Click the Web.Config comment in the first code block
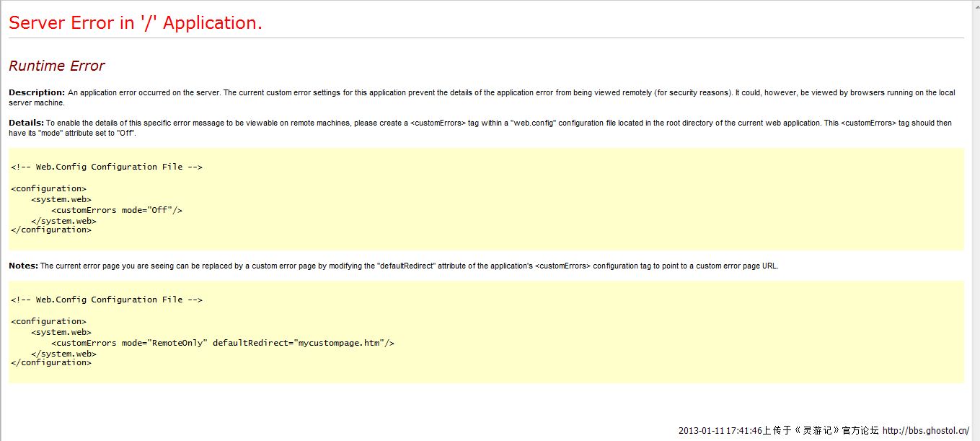Viewport: 980px width, 441px height. [107, 167]
